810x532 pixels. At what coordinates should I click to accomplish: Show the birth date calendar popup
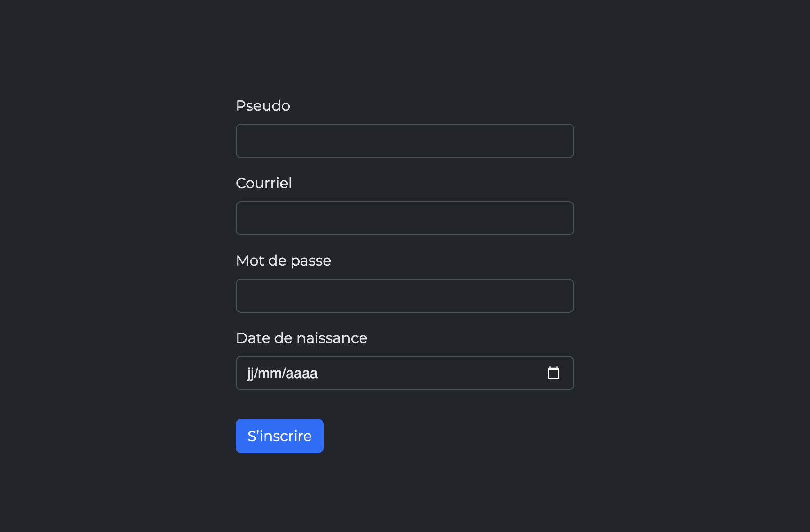click(x=553, y=373)
